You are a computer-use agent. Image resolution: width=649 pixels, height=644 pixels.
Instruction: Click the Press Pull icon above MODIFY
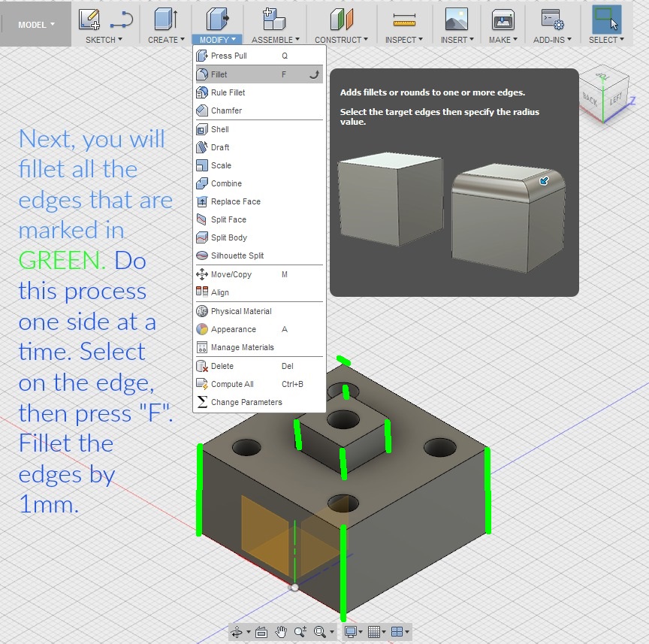point(217,19)
